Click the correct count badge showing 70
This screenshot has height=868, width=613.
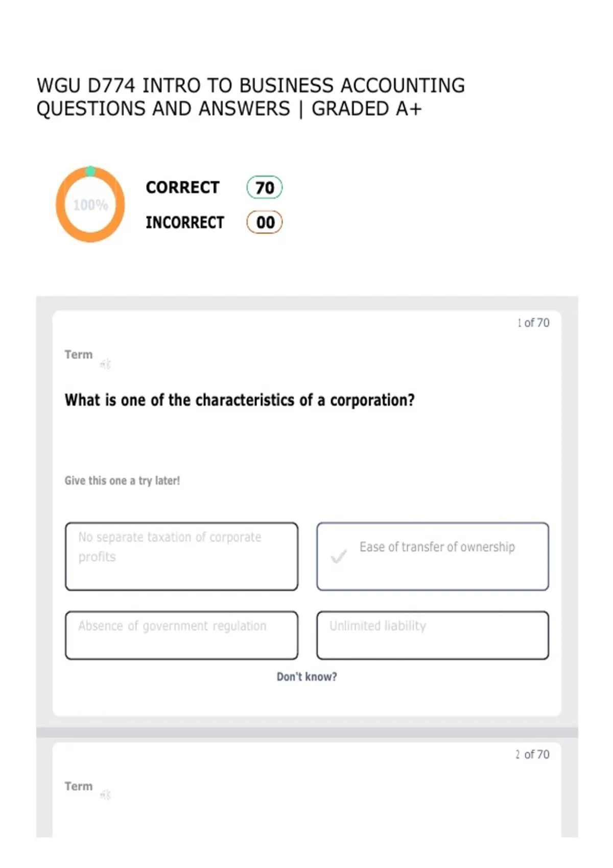pos(265,187)
